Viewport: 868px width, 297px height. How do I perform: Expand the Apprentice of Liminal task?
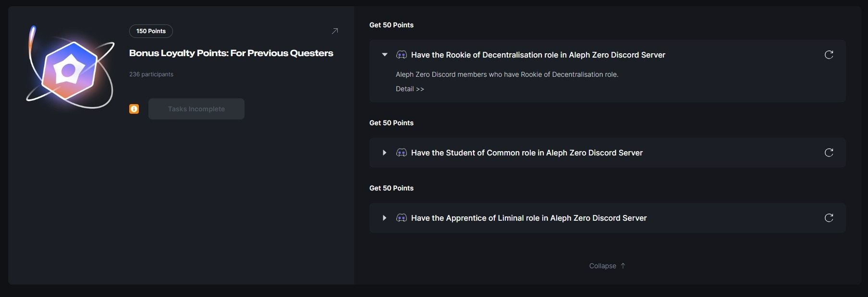[x=384, y=218]
